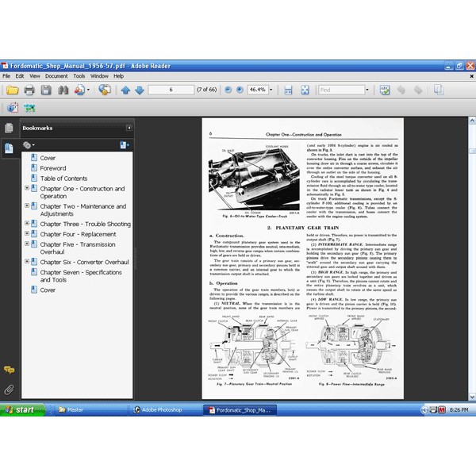Open the Tools menu
Image resolution: width=476 pixels, height=476 pixels.
(x=79, y=76)
